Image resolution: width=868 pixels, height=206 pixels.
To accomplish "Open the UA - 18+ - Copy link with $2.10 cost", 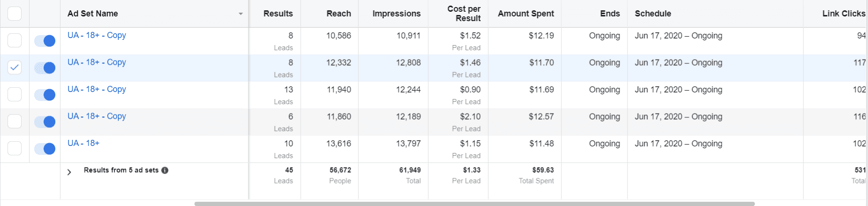I will pos(97,116).
